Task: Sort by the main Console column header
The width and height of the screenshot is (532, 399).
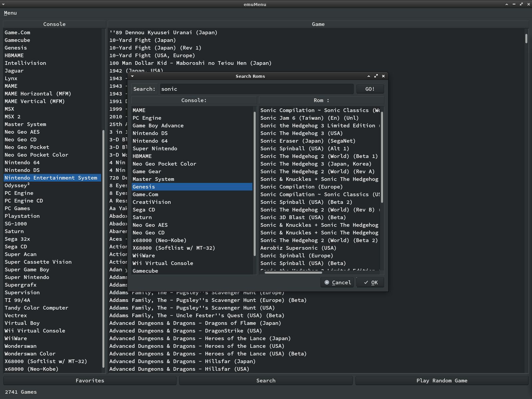Action: click(55, 24)
